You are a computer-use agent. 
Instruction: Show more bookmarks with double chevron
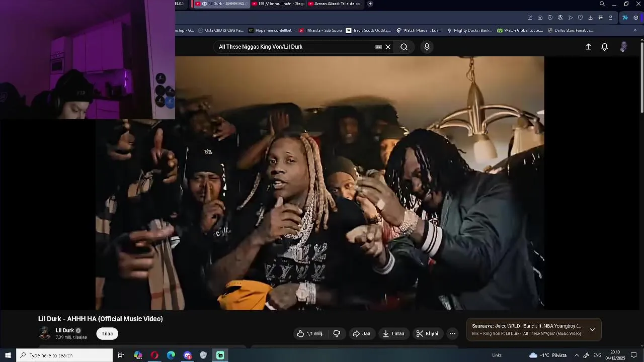coord(634,30)
